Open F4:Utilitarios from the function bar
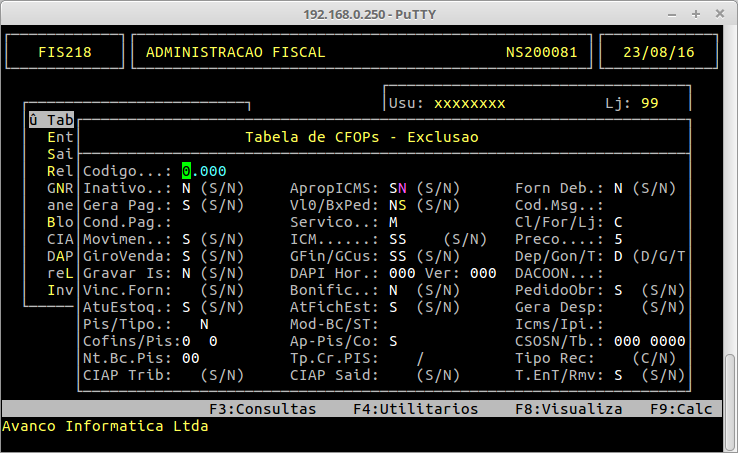This screenshot has height=453, width=738. click(x=415, y=409)
